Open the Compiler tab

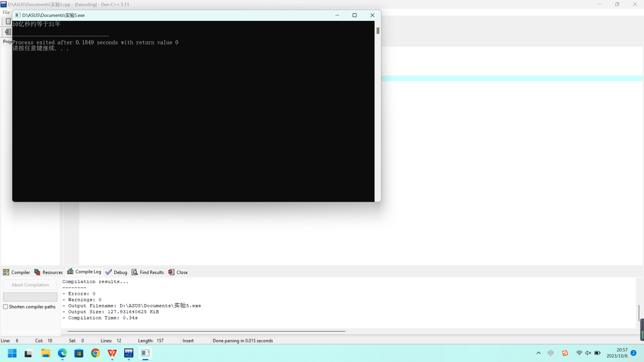click(17, 272)
